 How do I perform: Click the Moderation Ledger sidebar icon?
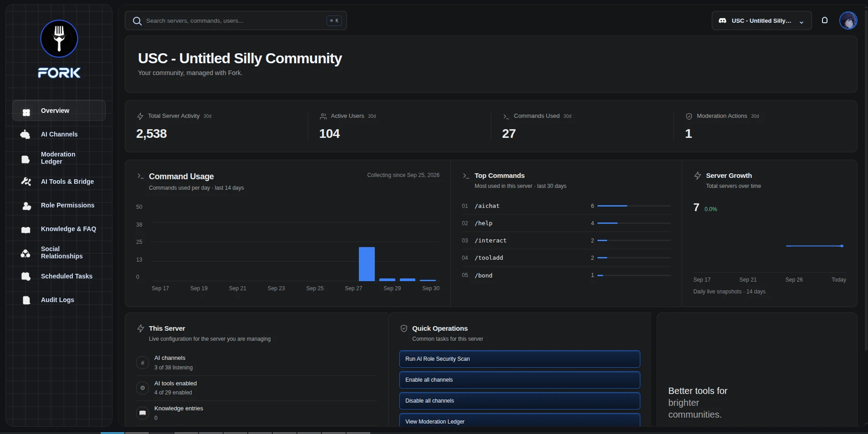point(26,159)
